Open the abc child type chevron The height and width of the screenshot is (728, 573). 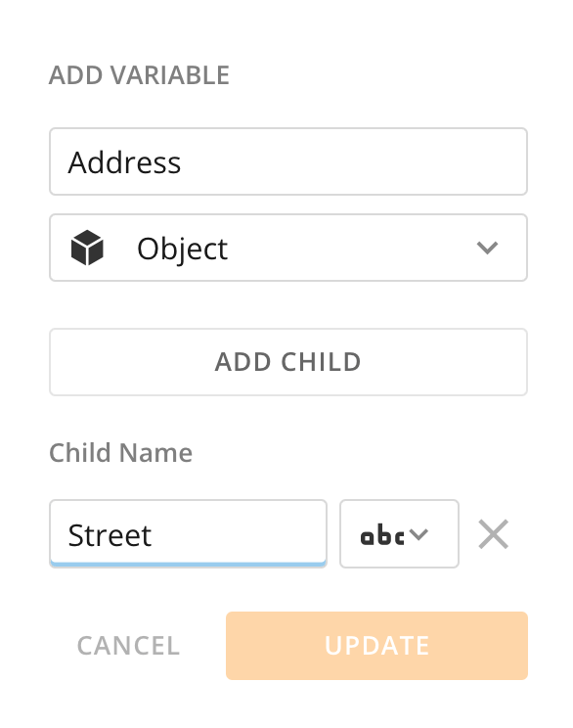coord(419,534)
